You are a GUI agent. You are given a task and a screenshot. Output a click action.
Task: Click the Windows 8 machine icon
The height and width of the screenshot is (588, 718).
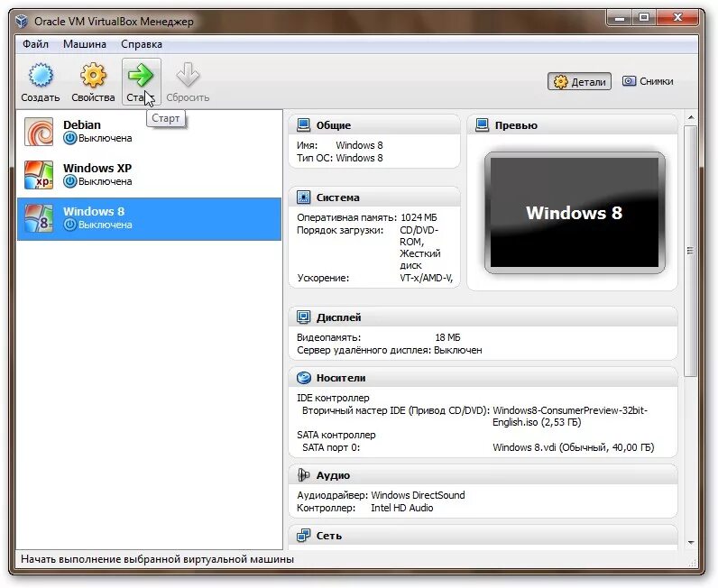pos(39,218)
